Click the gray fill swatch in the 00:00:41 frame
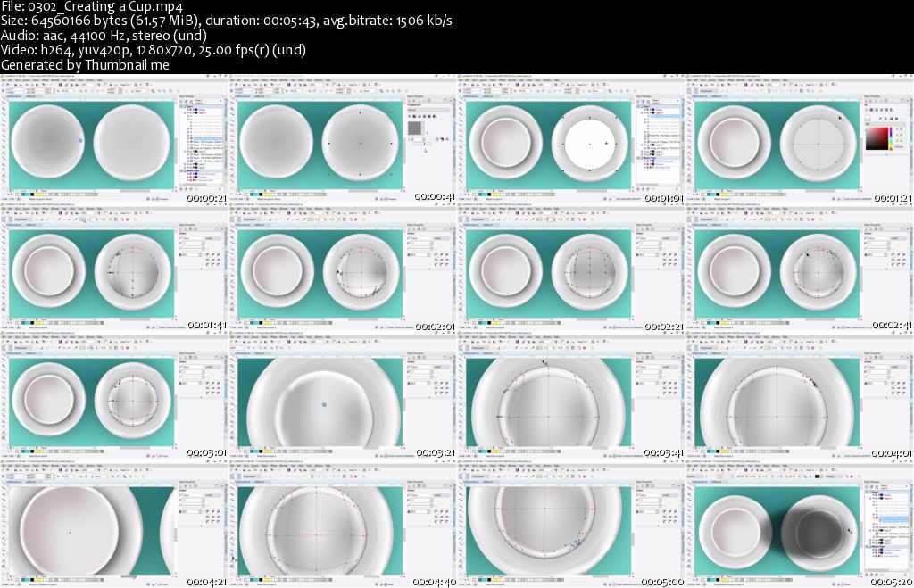 (414, 128)
